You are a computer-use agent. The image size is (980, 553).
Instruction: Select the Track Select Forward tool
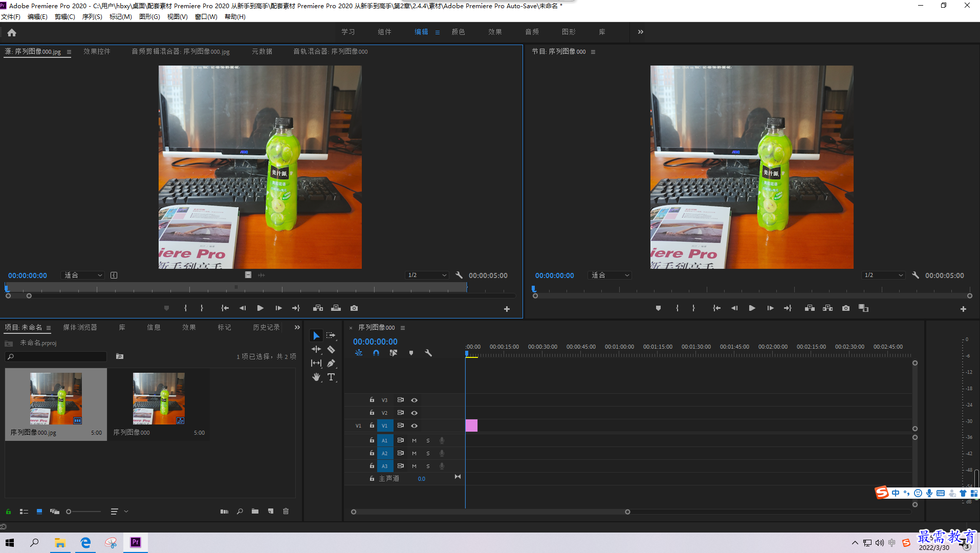(331, 336)
